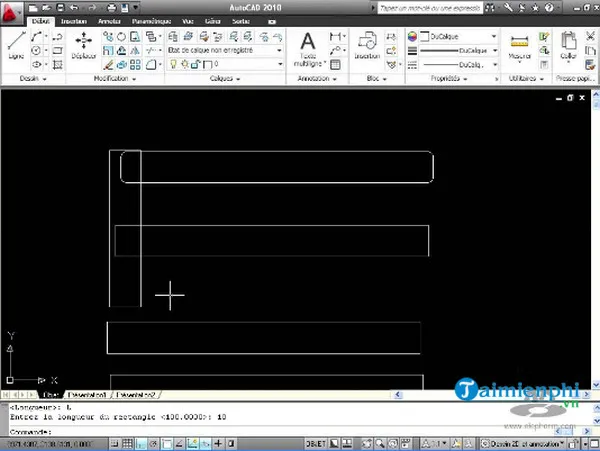
Task: Click the explode tool in Modification panel
Action: tap(121, 65)
